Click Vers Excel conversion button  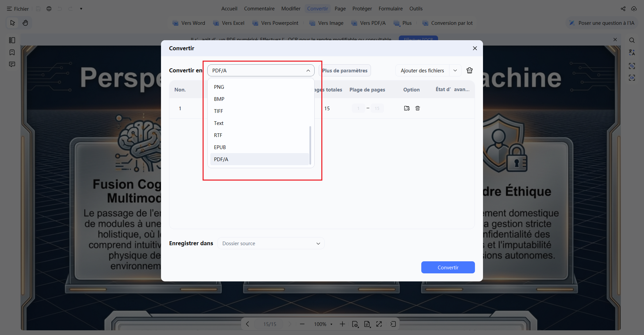click(229, 23)
